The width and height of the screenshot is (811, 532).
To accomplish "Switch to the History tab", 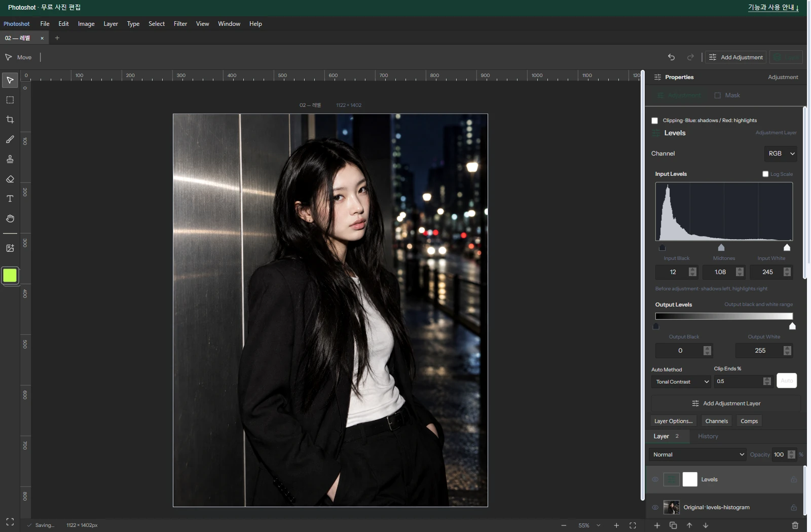I will (x=708, y=436).
